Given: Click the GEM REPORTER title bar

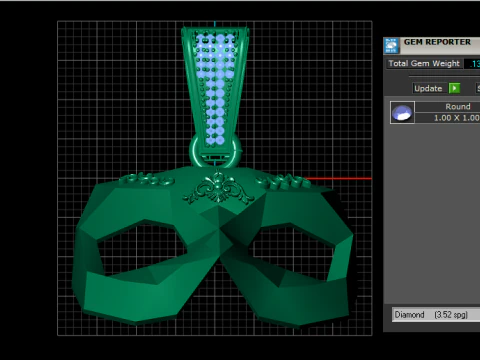Looking at the screenshot, I should coord(440,46).
